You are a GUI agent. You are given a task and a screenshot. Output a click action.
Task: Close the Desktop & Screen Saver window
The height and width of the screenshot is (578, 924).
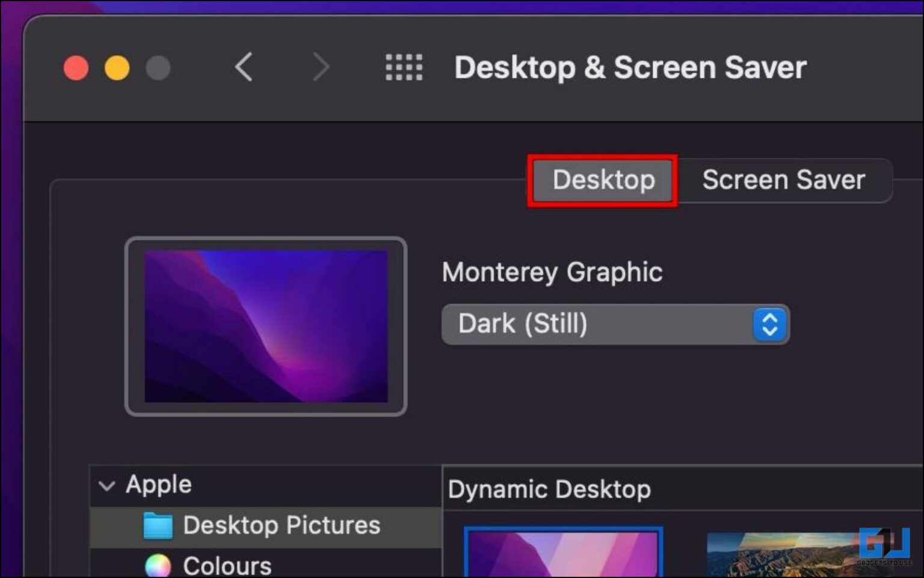[75, 67]
